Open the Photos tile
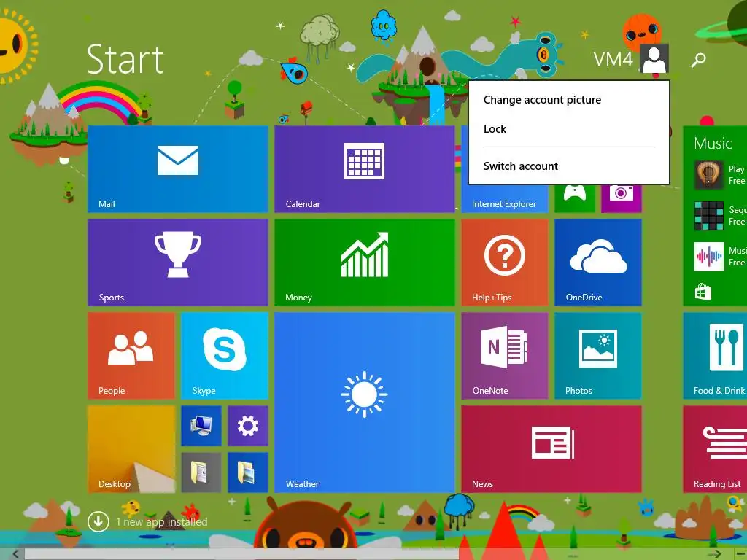Viewport: 747px width, 560px height. 598,356
